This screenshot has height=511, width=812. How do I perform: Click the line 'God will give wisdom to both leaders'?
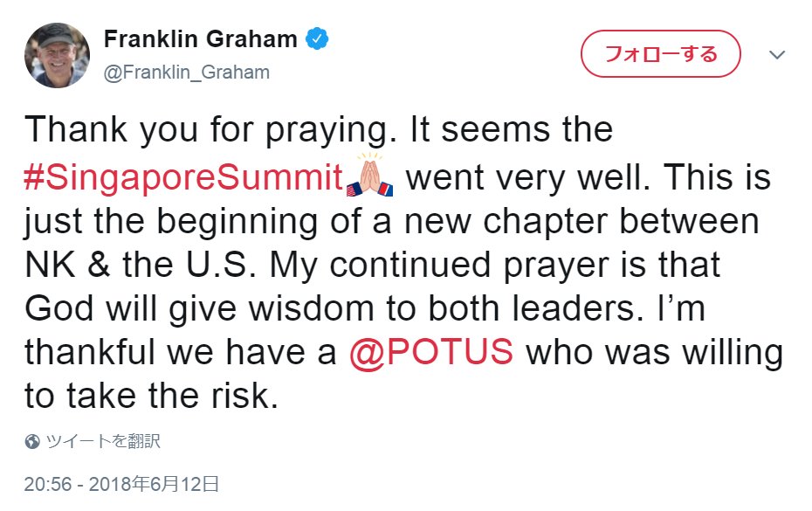pos(330,309)
